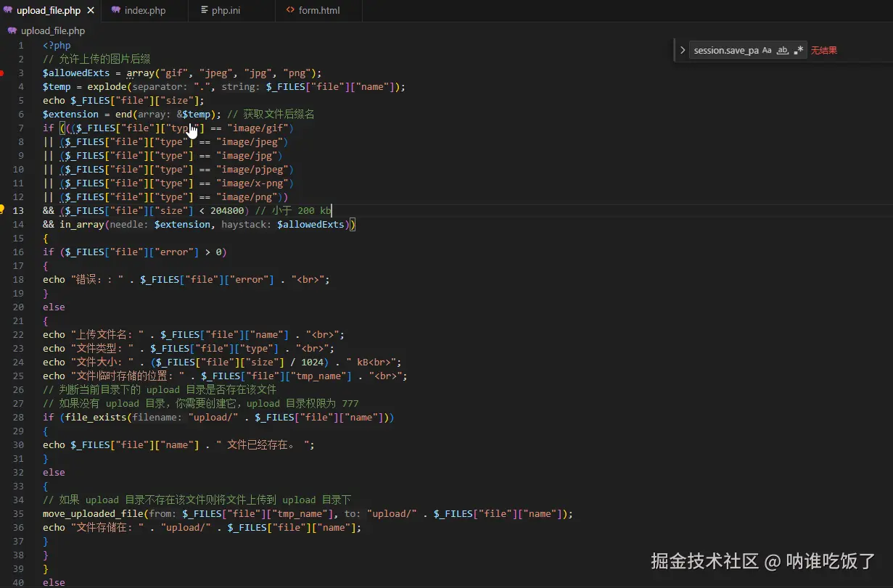The image size is (893, 588).
Task: Click upload_file.php in the breadcrumb
Action: (53, 30)
